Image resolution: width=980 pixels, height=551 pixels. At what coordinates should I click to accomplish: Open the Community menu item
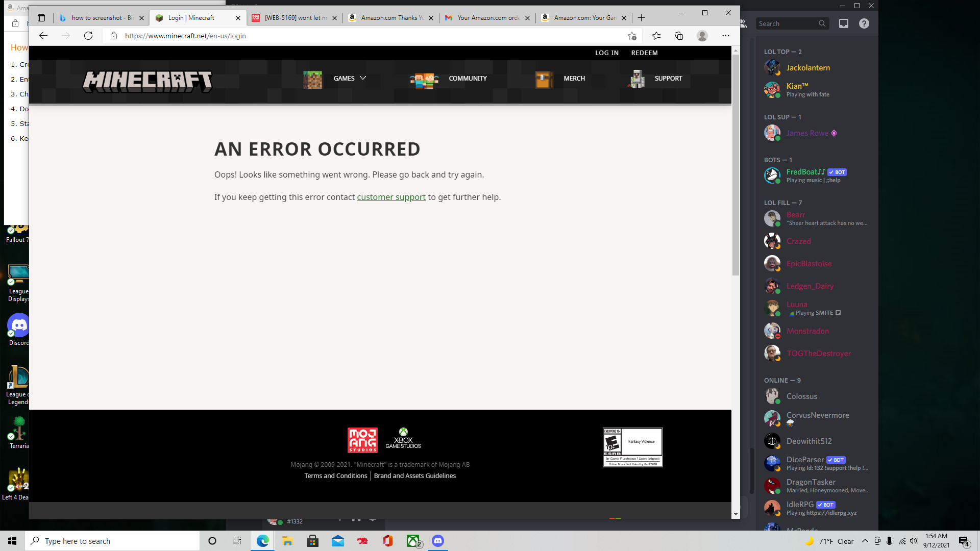click(468, 79)
